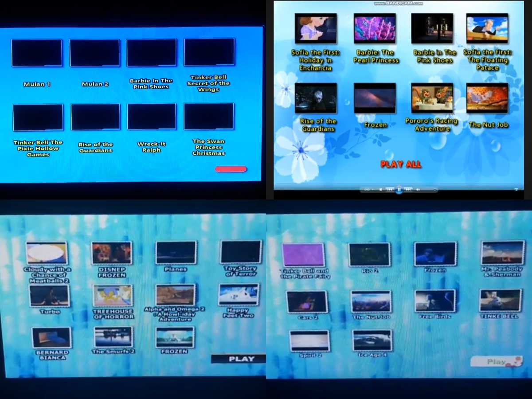
Task: Pick the Mr. Peabody & Sherman thumbnail
Action: (x=502, y=253)
